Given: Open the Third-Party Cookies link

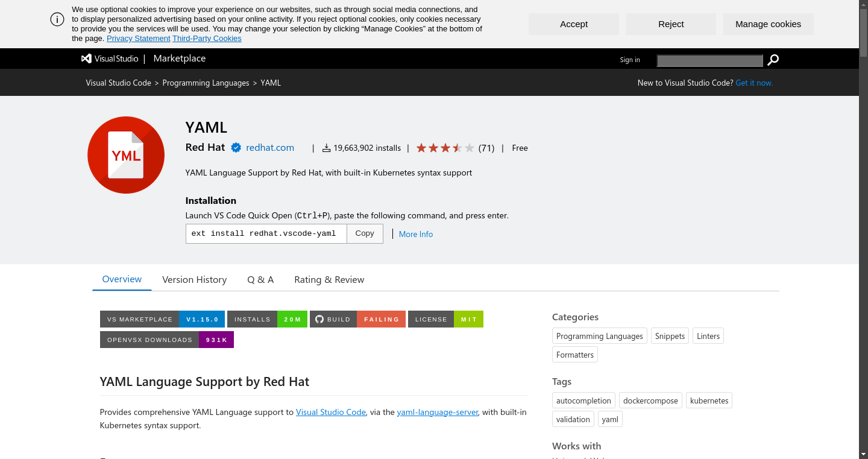Looking at the screenshot, I should (x=207, y=39).
